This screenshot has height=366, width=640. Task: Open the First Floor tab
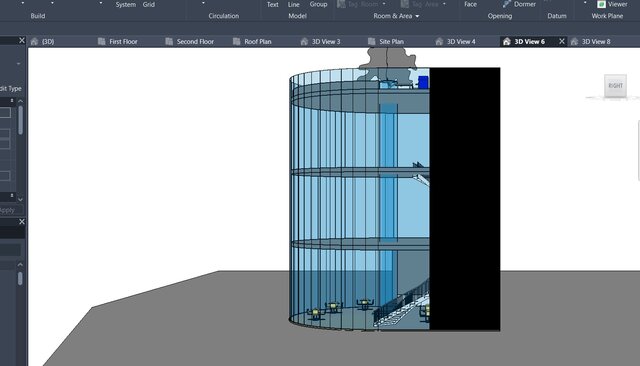click(x=123, y=41)
